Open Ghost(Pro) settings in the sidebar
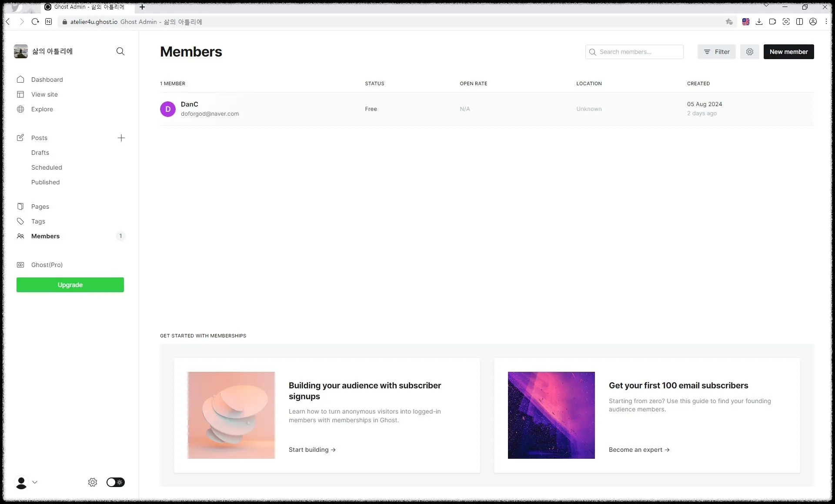Viewport: 835px width, 504px height. 46,265
